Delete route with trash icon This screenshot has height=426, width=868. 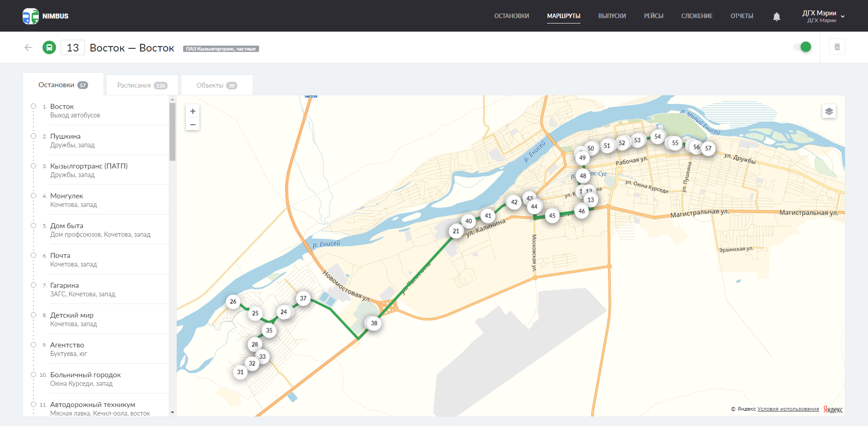(x=837, y=47)
